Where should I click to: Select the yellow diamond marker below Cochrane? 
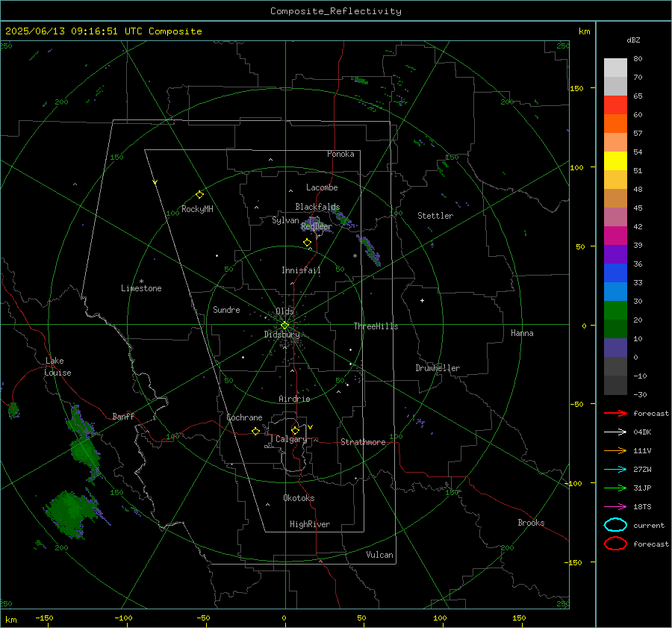coord(255,431)
